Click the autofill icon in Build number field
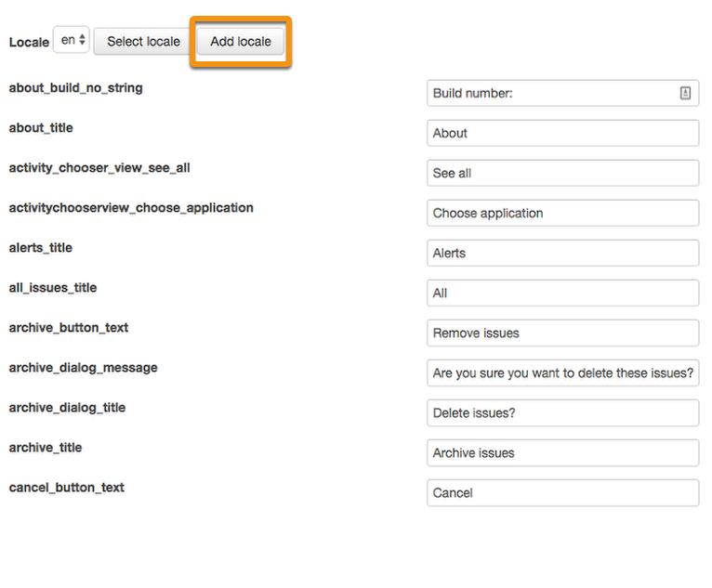This screenshot has height=588, width=712. pos(685,93)
